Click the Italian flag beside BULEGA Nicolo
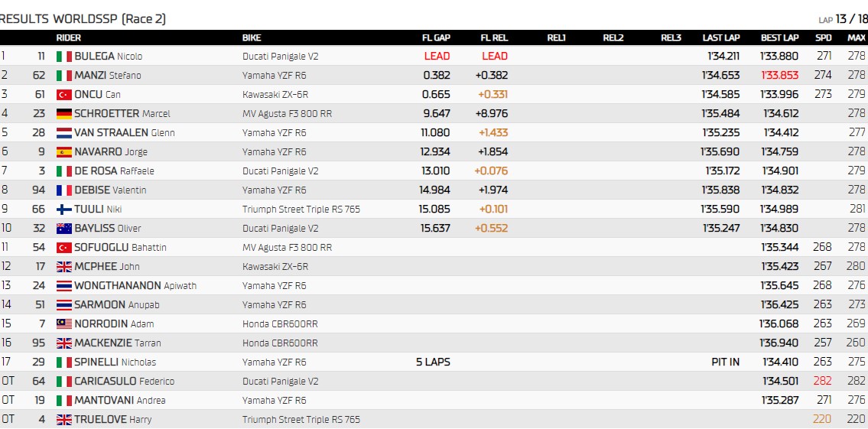The width and height of the screenshot is (868, 429). point(63,56)
